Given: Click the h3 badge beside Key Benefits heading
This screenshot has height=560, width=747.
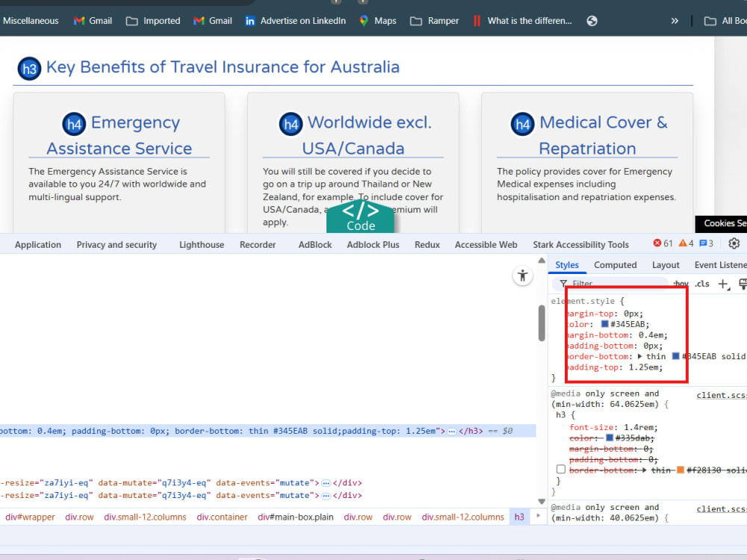Looking at the screenshot, I should (29, 69).
